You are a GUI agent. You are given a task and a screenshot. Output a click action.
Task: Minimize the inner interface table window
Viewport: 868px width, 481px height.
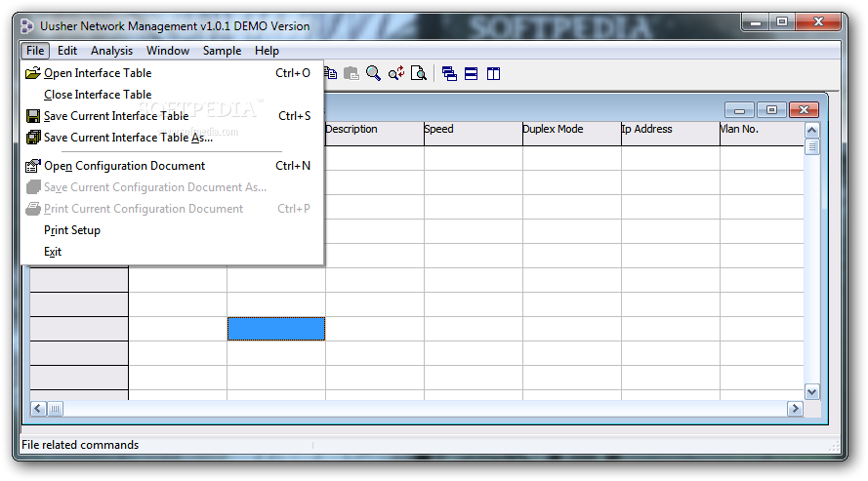[x=739, y=109]
